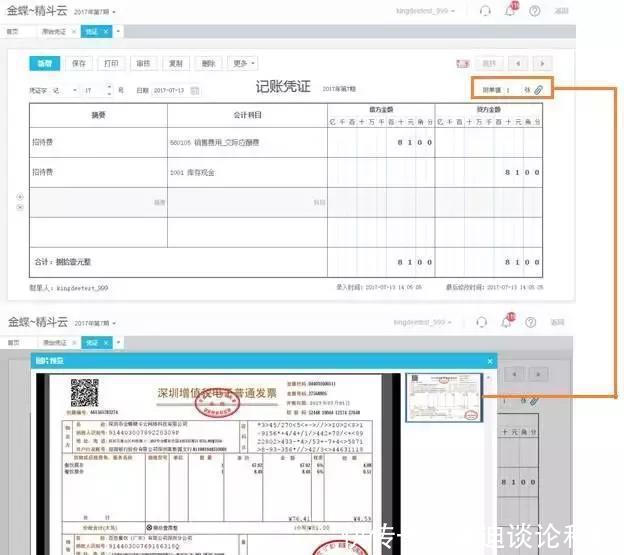Viewport: 624px width, 555px height.
Task: Expand the 更多 dropdown button
Action: click(243, 63)
